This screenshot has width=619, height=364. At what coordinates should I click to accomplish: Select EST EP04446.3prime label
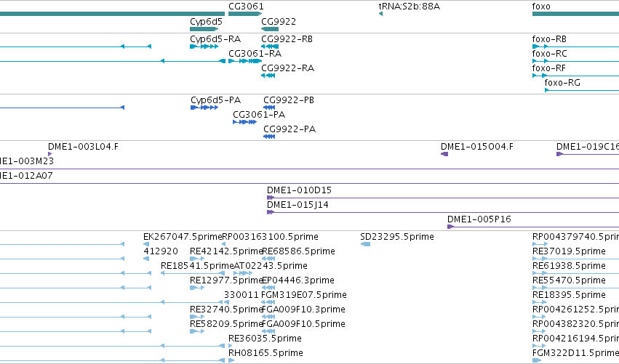coord(298,280)
